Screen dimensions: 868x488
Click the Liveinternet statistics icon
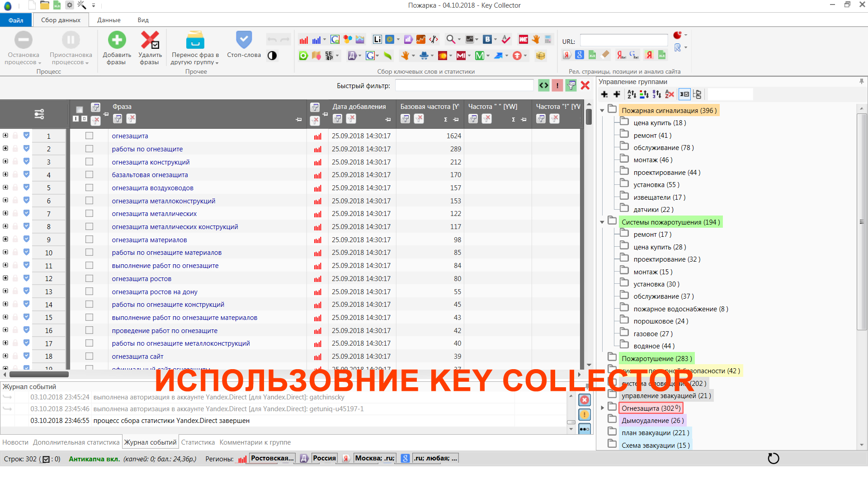tap(377, 39)
